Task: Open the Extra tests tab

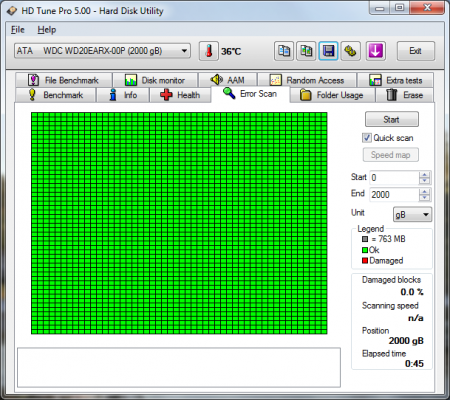Action: [395, 80]
